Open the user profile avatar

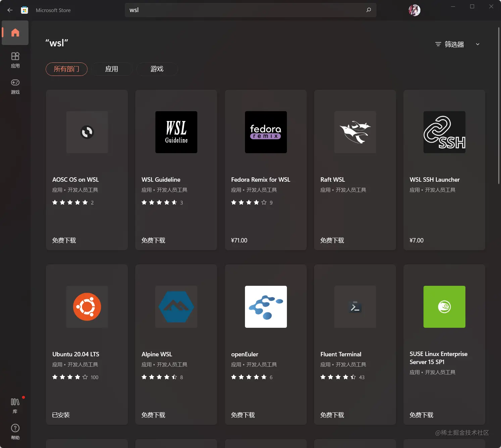tap(414, 10)
